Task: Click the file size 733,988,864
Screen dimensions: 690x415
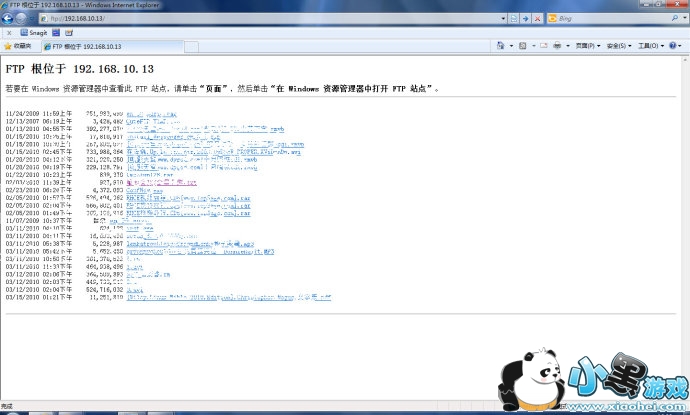Action: point(105,152)
